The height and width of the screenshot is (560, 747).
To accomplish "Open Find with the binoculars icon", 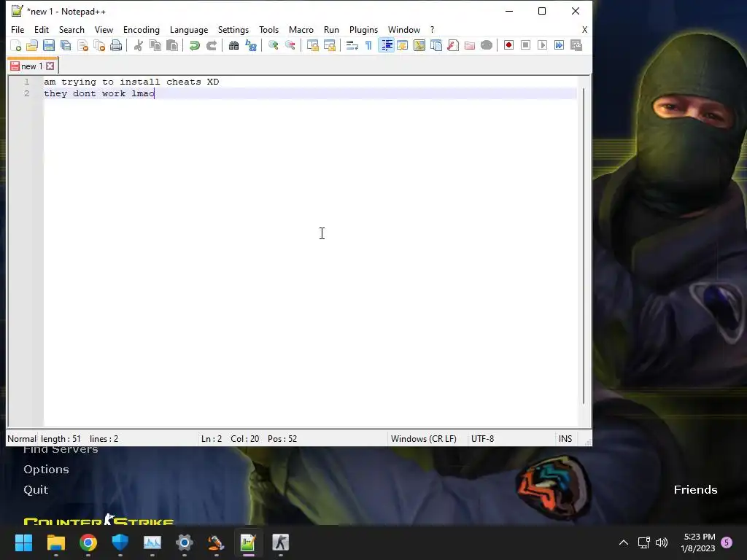I will pos(233,45).
